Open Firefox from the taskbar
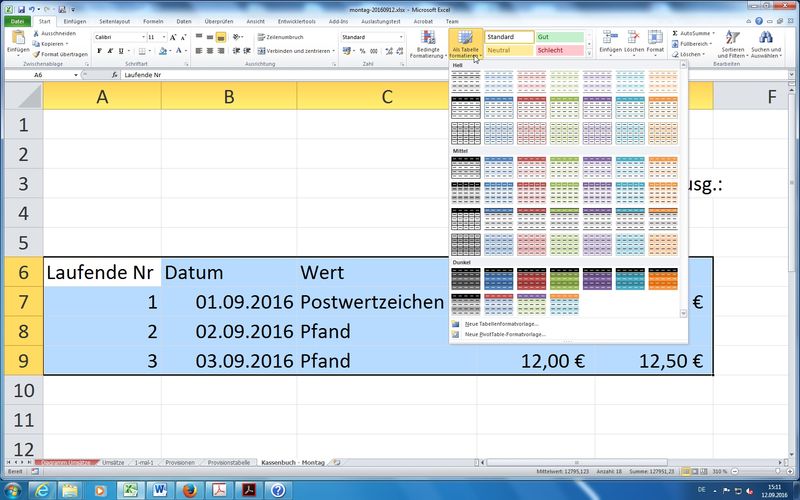The height and width of the screenshot is (500, 800). pyautogui.click(x=190, y=490)
